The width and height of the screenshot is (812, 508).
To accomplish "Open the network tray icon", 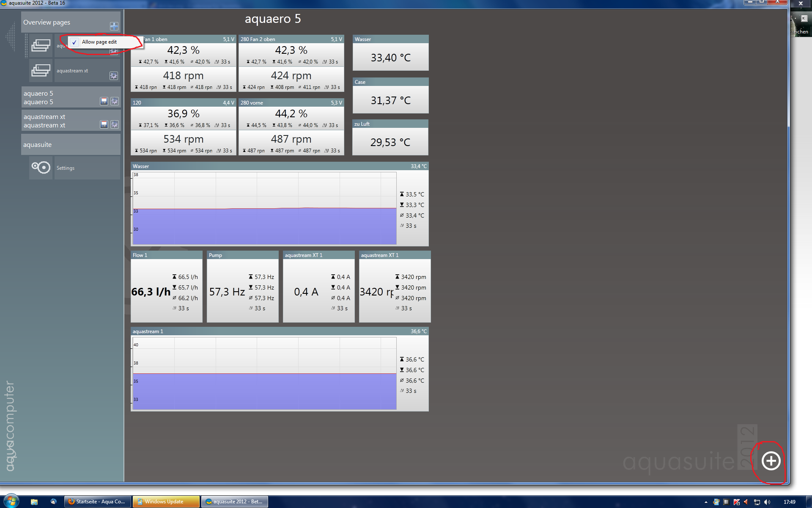I will tap(757, 502).
